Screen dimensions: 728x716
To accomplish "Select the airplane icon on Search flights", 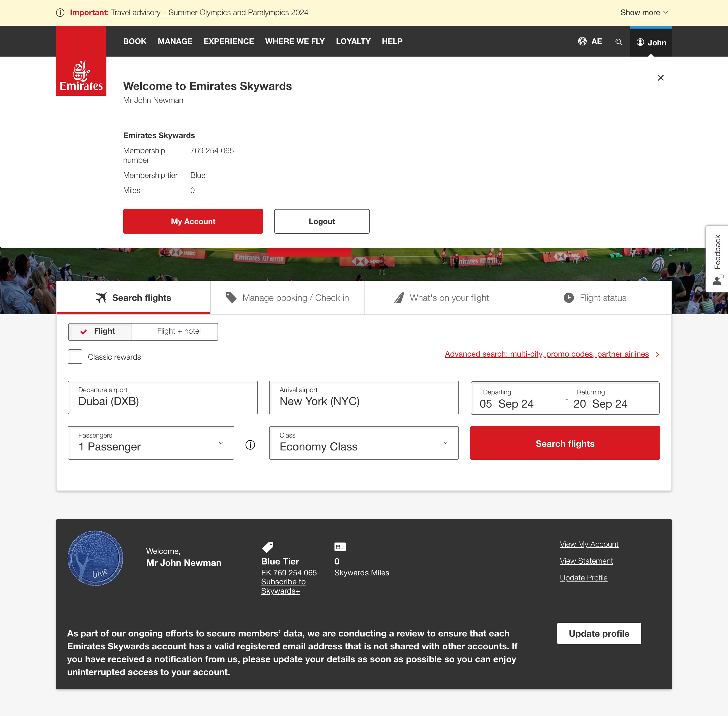I will pyautogui.click(x=101, y=297).
